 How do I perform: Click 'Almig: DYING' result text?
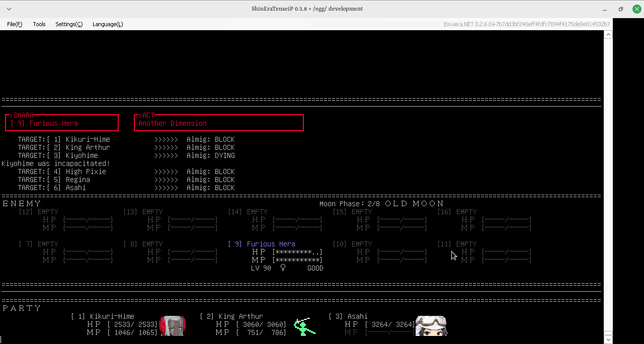point(211,155)
